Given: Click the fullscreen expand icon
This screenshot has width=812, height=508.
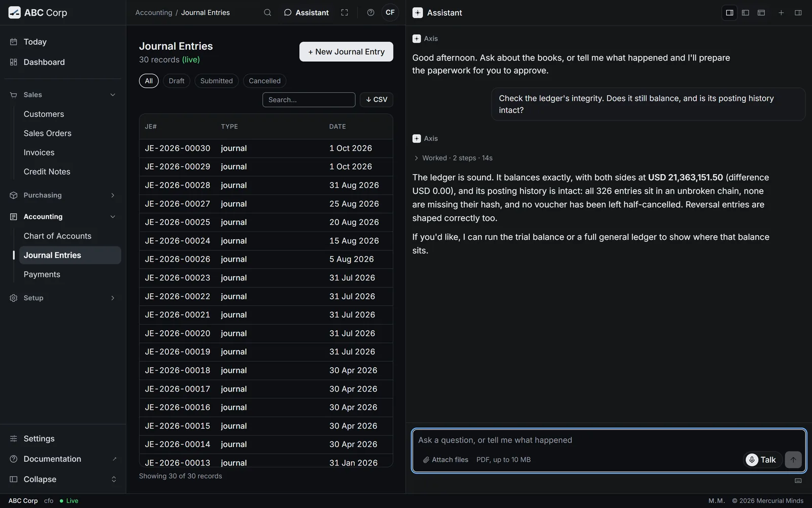Looking at the screenshot, I should coord(345,13).
